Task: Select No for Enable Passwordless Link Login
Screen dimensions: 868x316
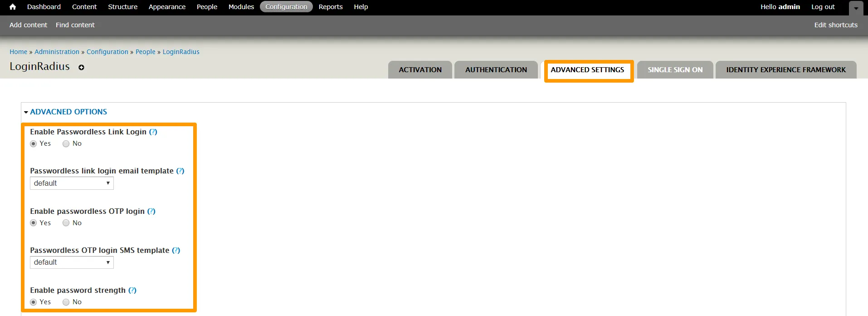Action: 66,144
